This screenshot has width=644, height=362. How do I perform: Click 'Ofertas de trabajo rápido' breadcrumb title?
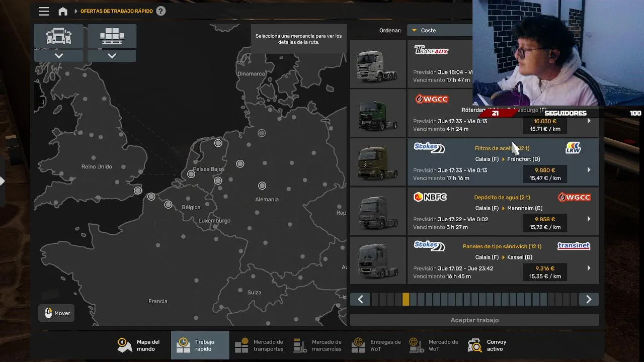pyautogui.click(x=117, y=11)
